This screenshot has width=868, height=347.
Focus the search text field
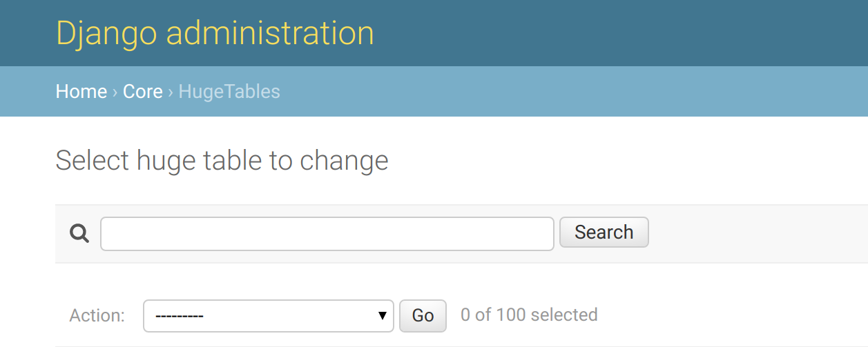327,234
